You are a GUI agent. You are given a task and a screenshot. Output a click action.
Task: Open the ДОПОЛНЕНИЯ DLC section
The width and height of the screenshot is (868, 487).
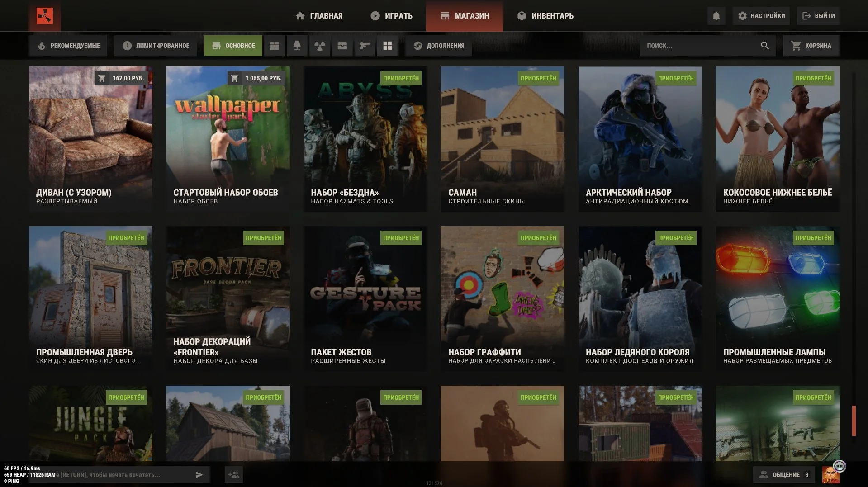point(438,46)
